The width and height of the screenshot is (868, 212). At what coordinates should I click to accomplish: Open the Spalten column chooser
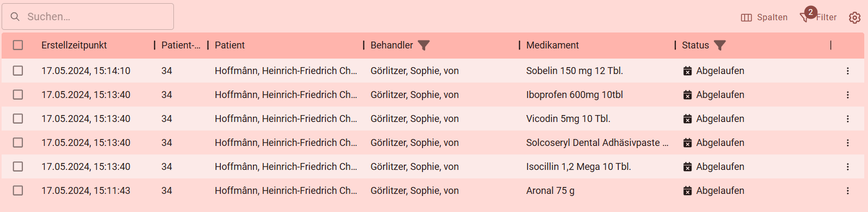pos(764,18)
